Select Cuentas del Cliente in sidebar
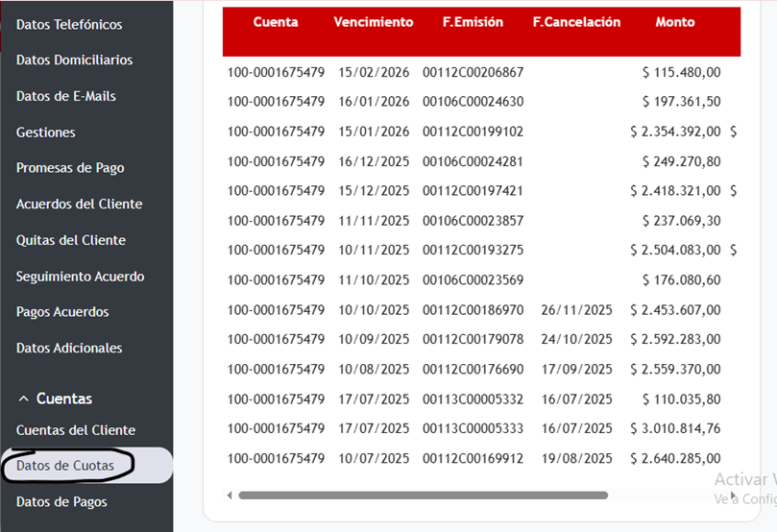The width and height of the screenshot is (777, 532). coord(76,430)
